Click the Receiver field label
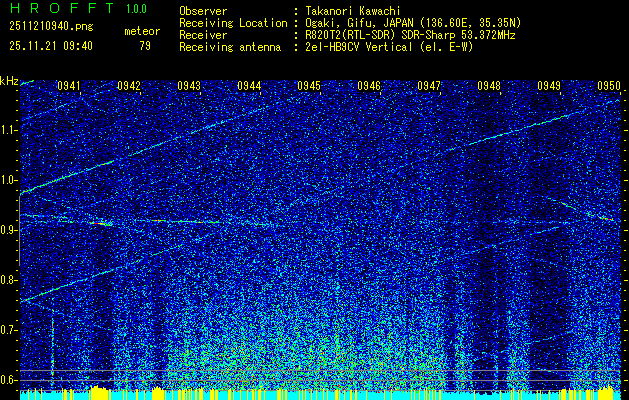The height and width of the screenshot is (400, 629). tap(203, 35)
